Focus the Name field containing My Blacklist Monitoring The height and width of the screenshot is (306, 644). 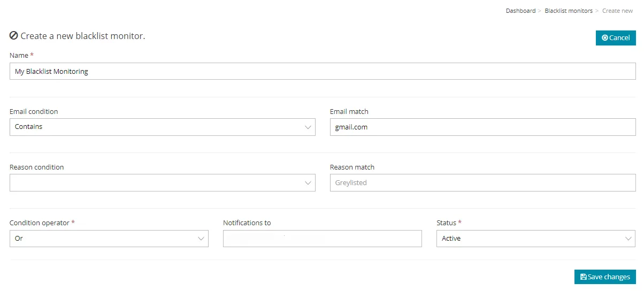[322, 71]
